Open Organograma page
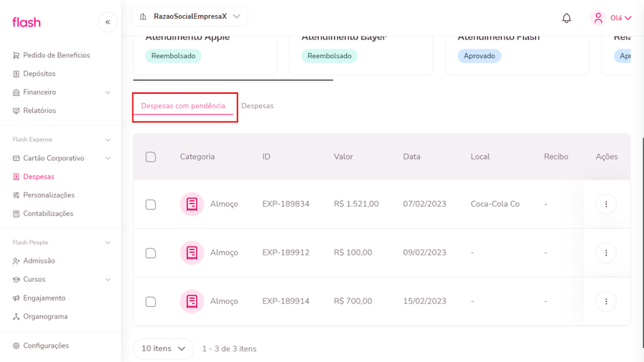Viewport: 644px width, 362px height. (x=45, y=317)
